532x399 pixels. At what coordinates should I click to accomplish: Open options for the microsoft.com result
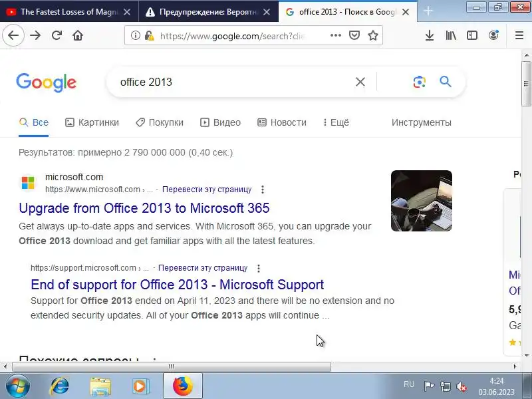click(x=263, y=190)
